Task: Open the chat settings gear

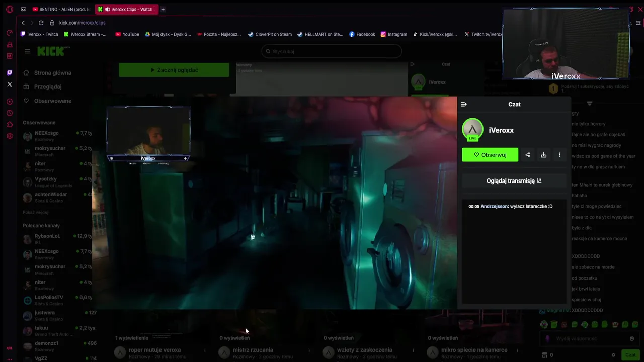Action: click(x=614, y=355)
